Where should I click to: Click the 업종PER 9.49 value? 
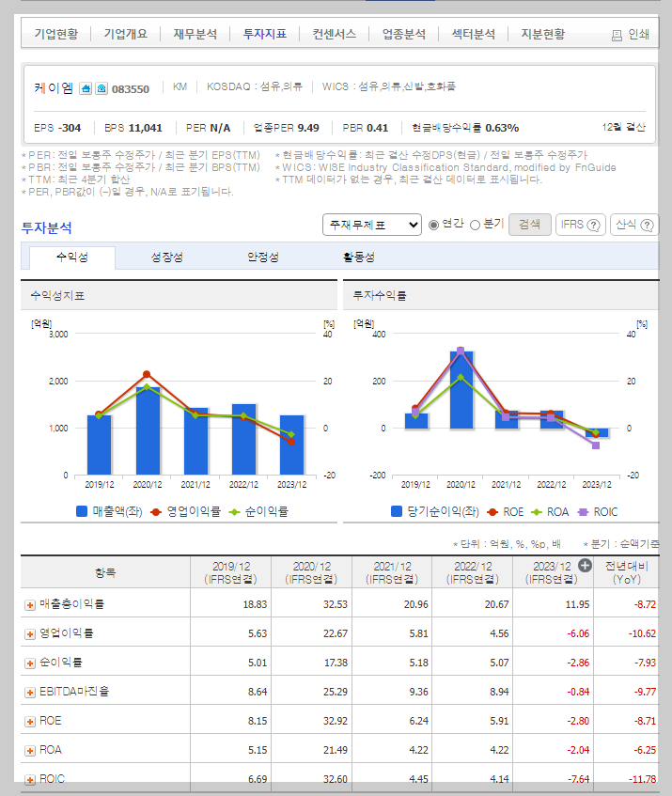click(308, 128)
